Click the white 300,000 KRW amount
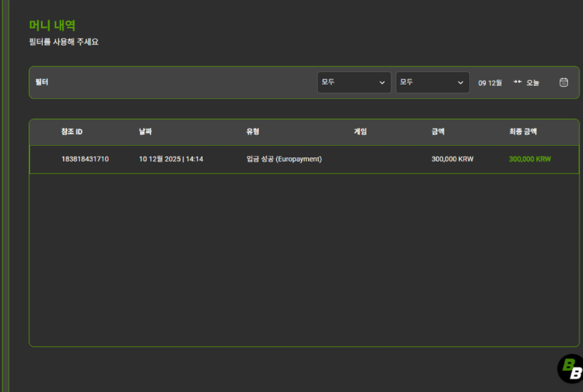This screenshot has height=392, width=583. pyautogui.click(x=452, y=159)
